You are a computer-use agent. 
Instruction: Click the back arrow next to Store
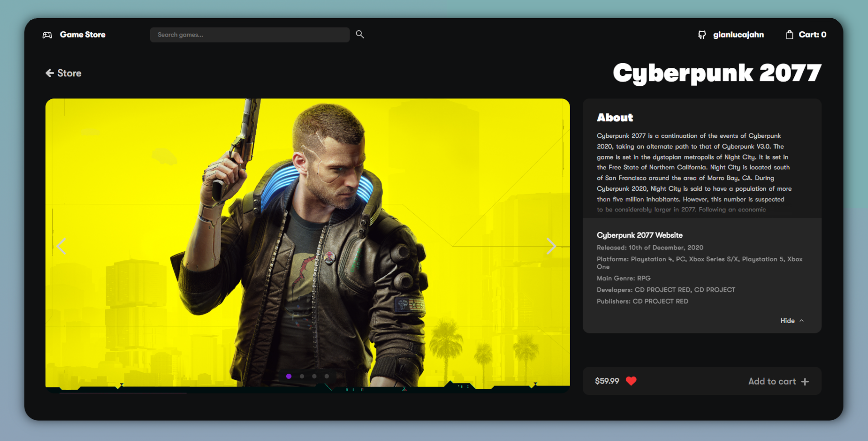tap(50, 73)
